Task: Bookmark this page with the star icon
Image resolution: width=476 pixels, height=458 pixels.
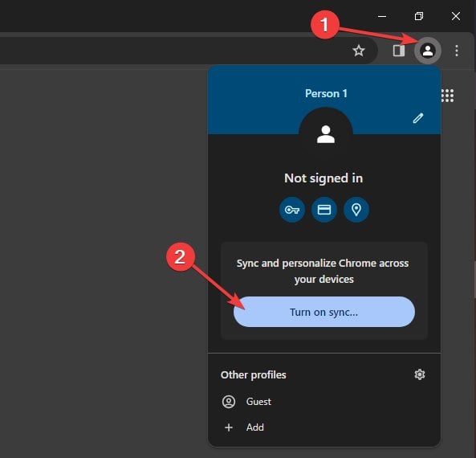Action: (x=359, y=51)
